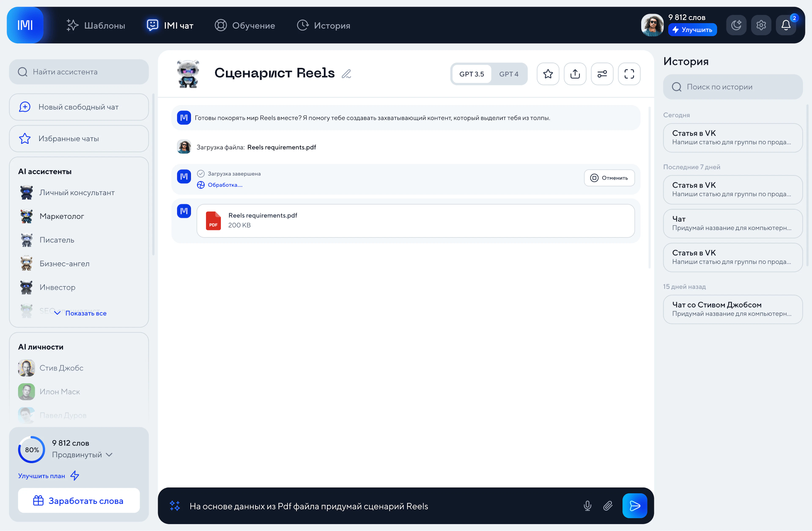Attach a file with the paperclip icon

[608, 505]
